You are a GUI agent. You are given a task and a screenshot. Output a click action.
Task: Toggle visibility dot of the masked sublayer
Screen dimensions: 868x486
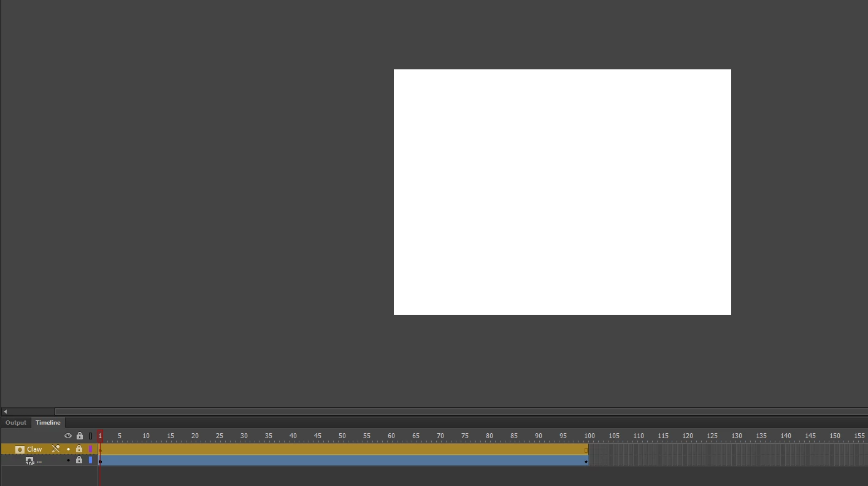click(68, 460)
